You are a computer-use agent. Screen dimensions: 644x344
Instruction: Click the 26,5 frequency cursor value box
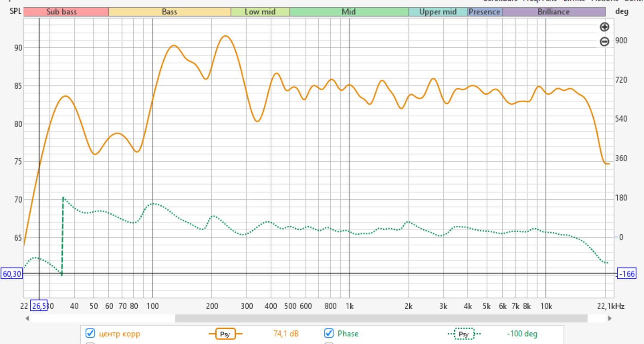tap(38, 306)
